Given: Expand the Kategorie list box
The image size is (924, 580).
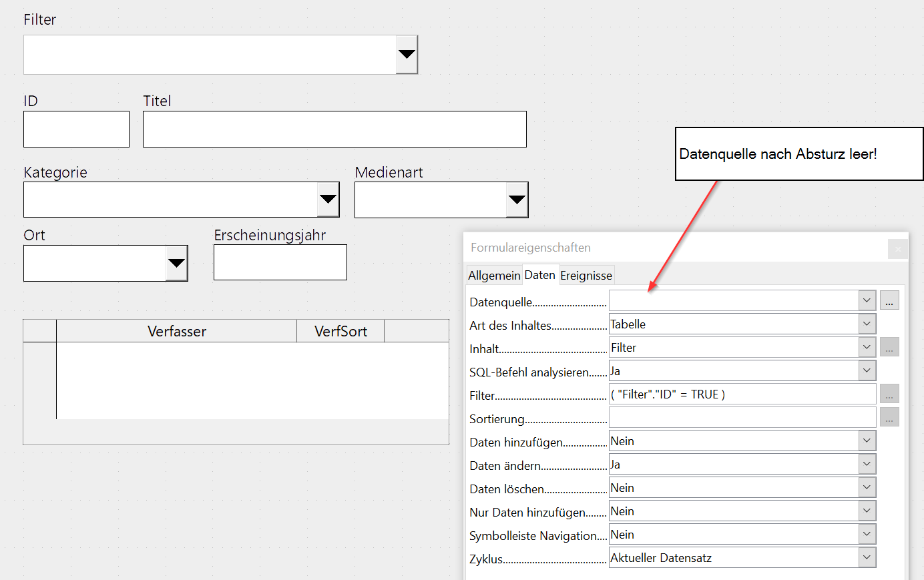Looking at the screenshot, I should 328,200.
